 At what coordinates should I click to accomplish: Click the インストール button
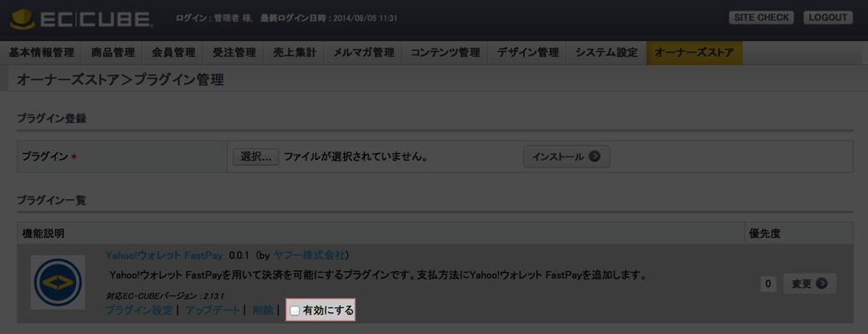click(567, 157)
